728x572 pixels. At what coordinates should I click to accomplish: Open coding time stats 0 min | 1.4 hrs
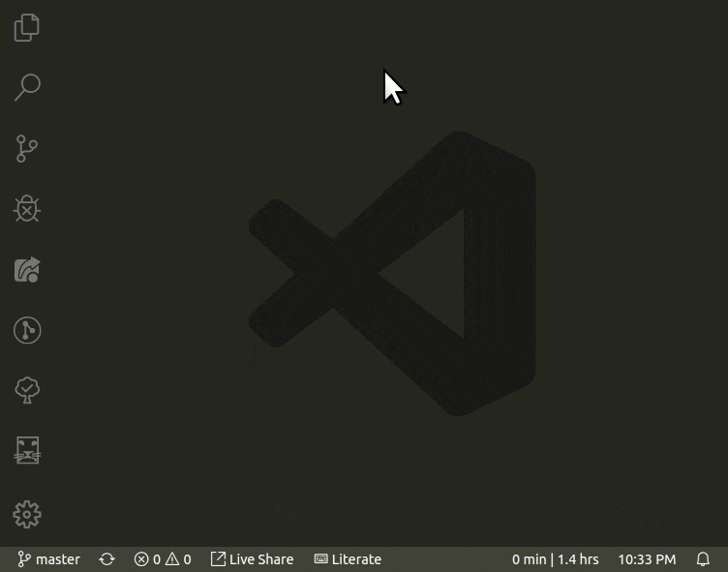point(556,559)
